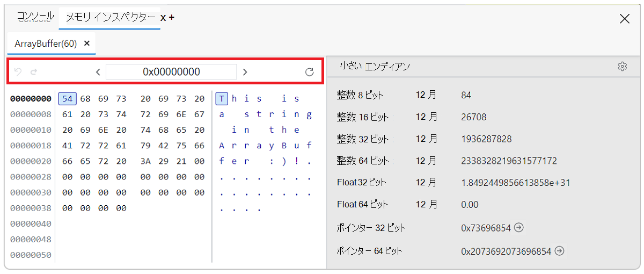Viewport: 644px width, 274px height.
Task: Select the メモリ インスペクター tab
Action: [111, 17]
